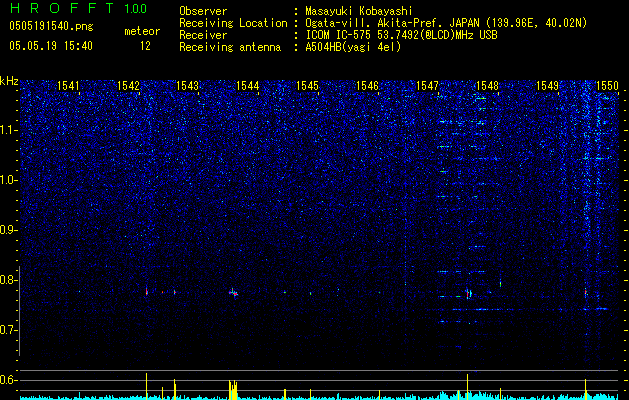This screenshot has width=629, height=400.
Task: Click the time marker 1545
Action: click(x=307, y=86)
